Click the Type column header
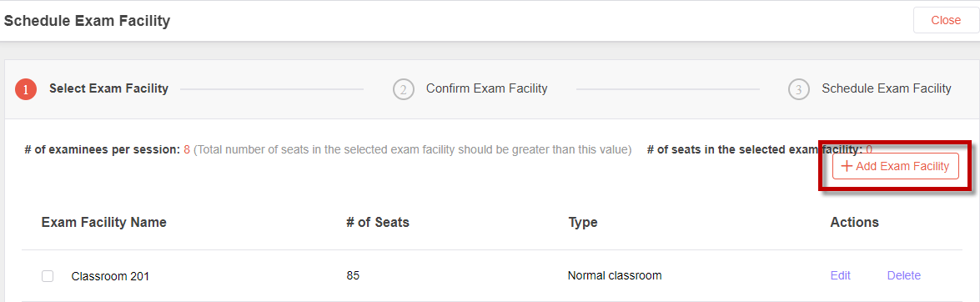 582,223
